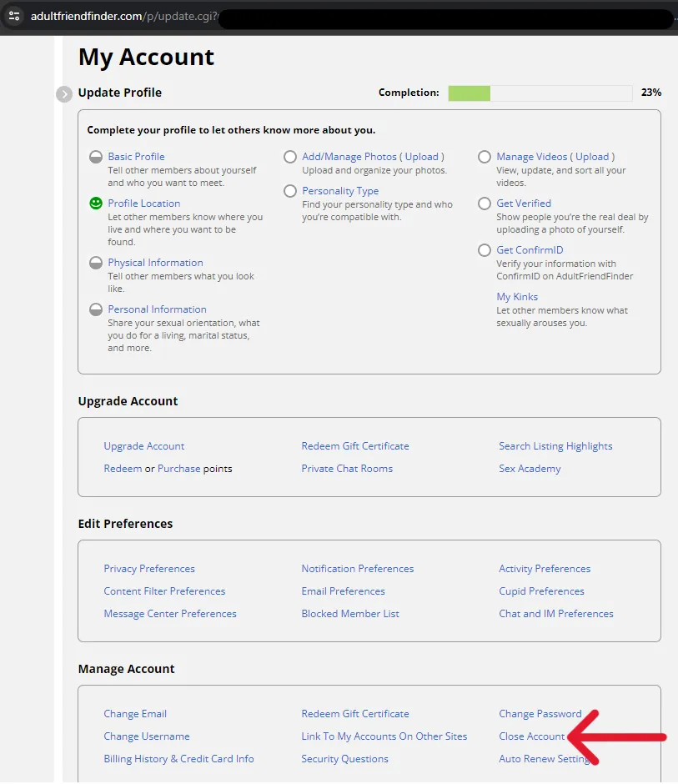Open the Sex Academy link
678x784 pixels.
(x=530, y=469)
